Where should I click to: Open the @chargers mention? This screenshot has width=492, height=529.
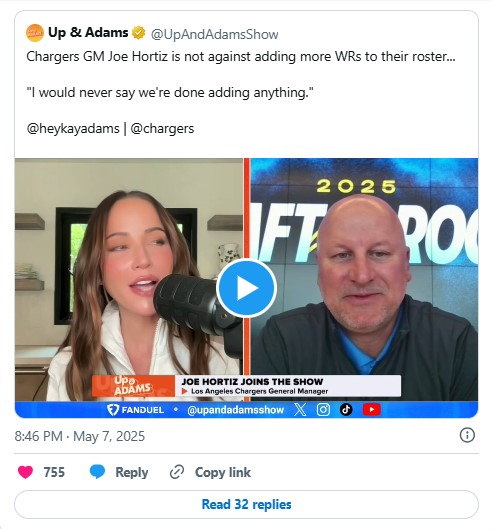[x=162, y=129]
